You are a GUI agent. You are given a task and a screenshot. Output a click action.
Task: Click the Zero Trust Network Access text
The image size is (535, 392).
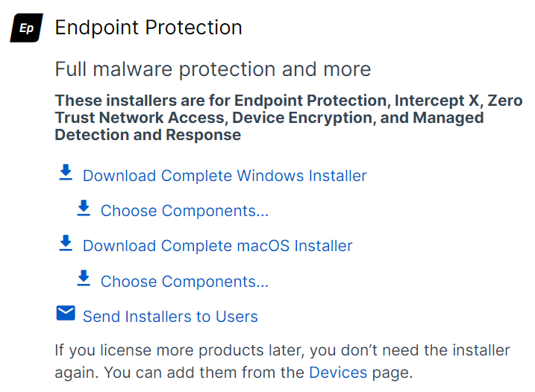[x=142, y=118]
